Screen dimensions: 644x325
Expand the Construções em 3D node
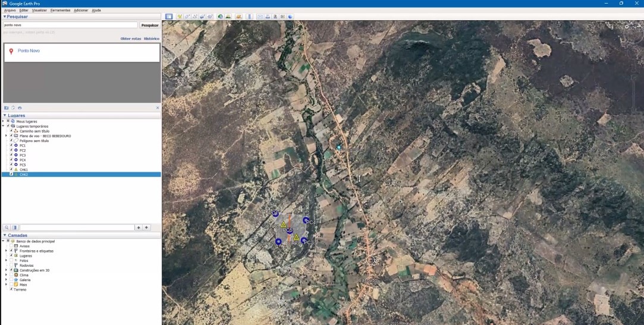[6, 270]
